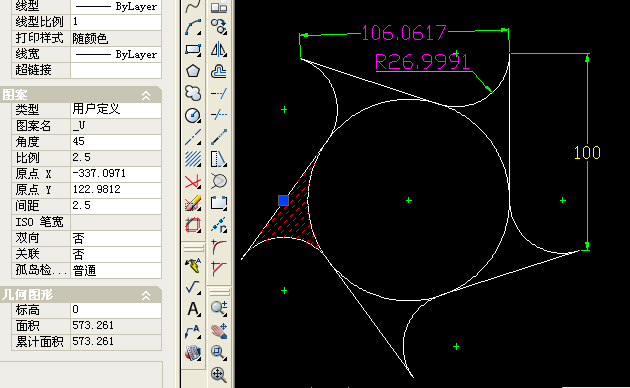Open the 类型 用户定义 dropdown

tap(116, 110)
